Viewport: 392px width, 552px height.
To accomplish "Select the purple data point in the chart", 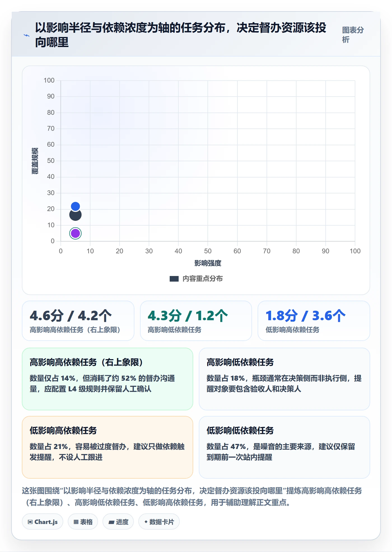I will [75, 233].
